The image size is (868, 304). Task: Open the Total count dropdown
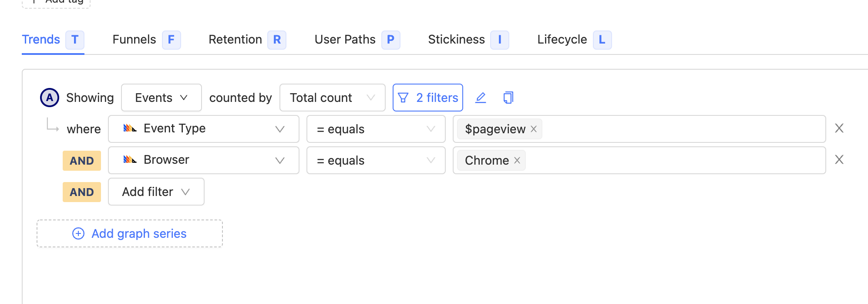pyautogui.click(x=332, y=98)
